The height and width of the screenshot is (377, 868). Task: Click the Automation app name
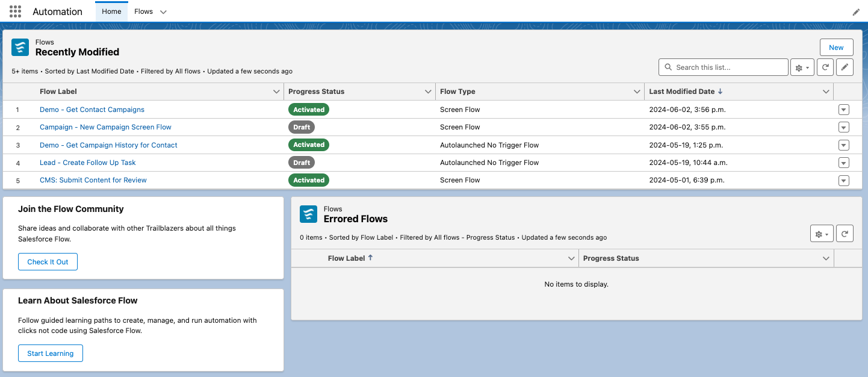[58, 11]
